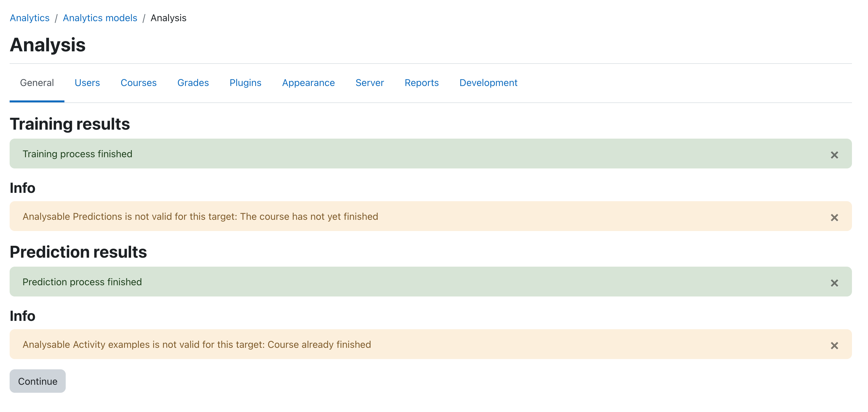Viewport: 868px width, 412px height.
Task: Click 'Analysable Predictions is not valid' warning text
Action: point(200,216)
